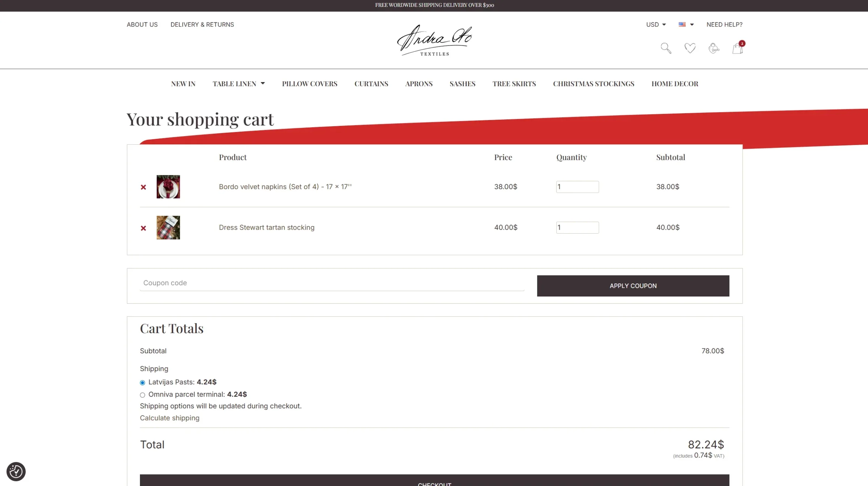Expand the Table Linen menu

pos(239,84)
